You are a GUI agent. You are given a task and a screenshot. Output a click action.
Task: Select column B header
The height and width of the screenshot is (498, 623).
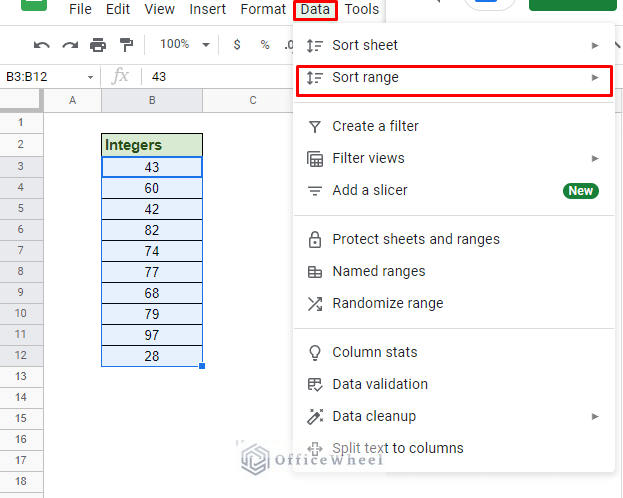[x=152, y=101]
